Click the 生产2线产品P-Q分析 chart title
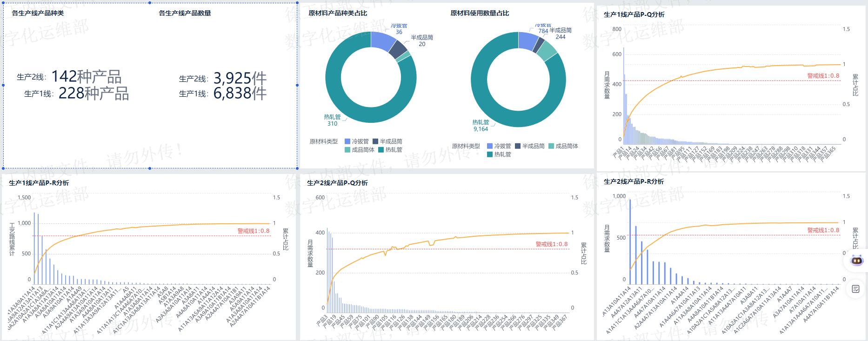This screenshot has width=868, height=341. pyautogui.click(x=337, y=183)
